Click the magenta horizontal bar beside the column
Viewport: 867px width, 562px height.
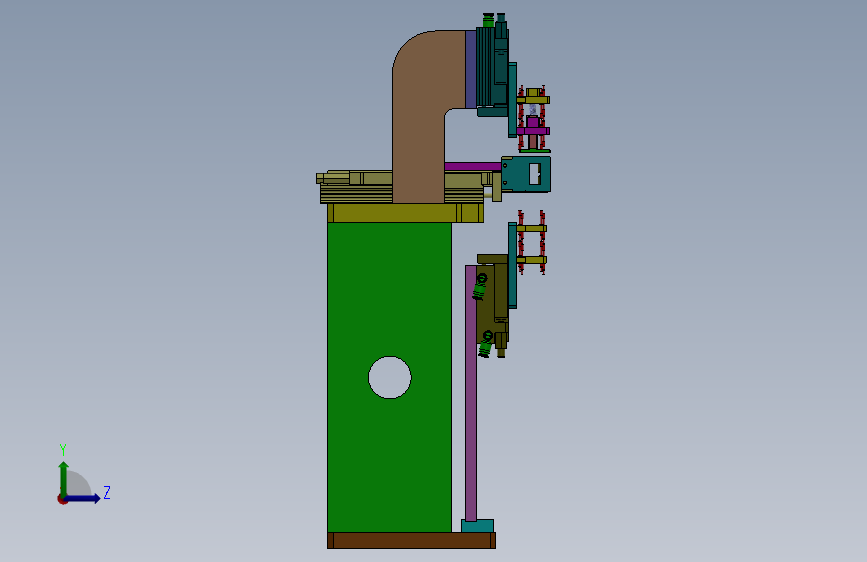pyautogui.click(x=473, y=166)
